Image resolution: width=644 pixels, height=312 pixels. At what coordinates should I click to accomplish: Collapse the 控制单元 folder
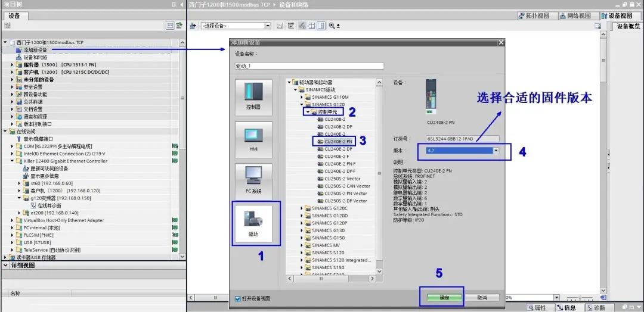click(x=308, y=111)
